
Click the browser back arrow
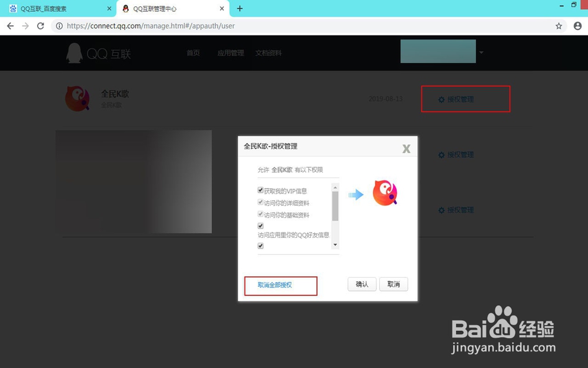point(10,26)
